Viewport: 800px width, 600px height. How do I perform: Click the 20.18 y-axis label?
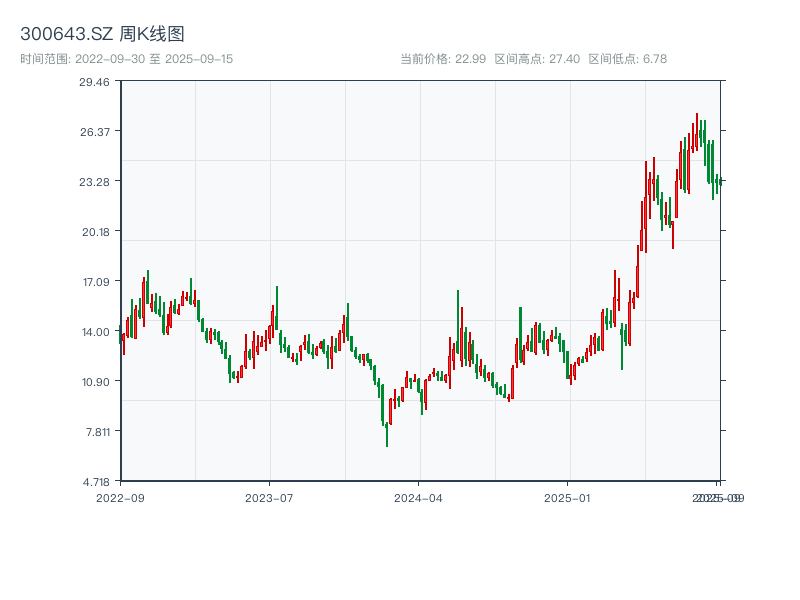click(x=94, y=232)
